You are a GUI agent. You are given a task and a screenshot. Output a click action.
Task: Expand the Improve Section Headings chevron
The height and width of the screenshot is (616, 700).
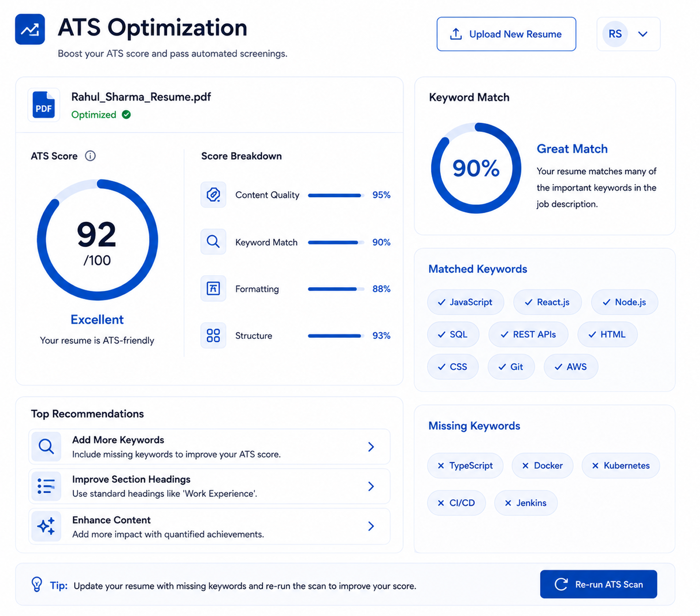(371, 487)
